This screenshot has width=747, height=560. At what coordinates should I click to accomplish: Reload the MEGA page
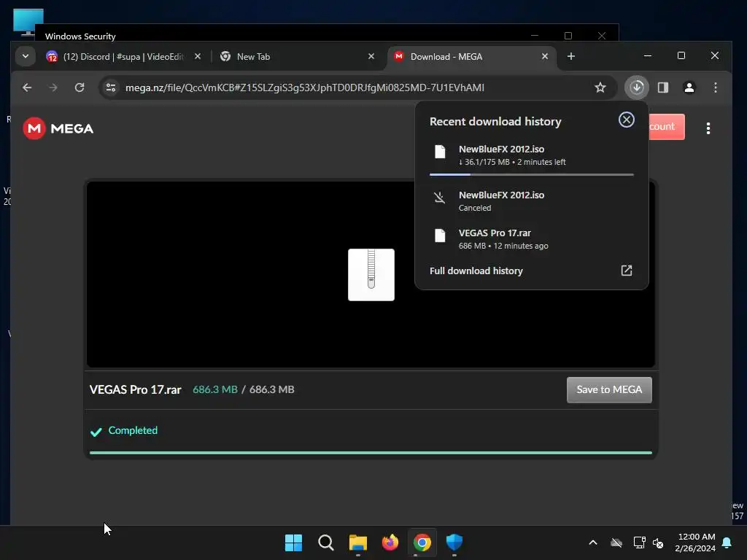pyautogui.click(x=80, y=87)
